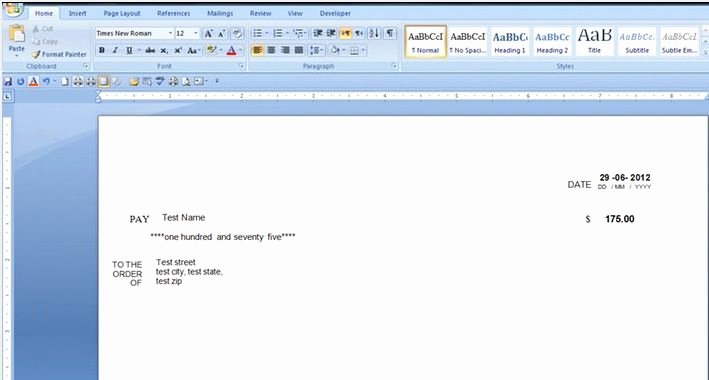Viewport: 709px width, 380px height.
Task: Click the Grow Font icon
Action: tap(208, 33)
